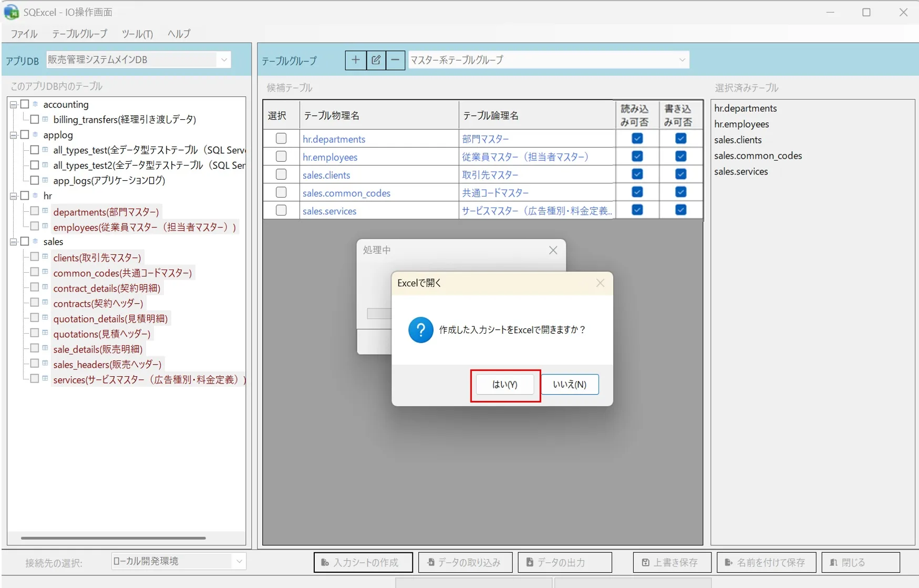Click table icon beside contracts(契約ヘッダー)

click(45, 302)
